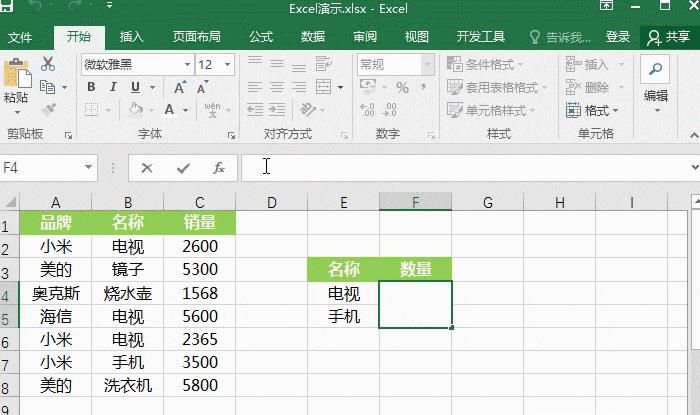
Task: Collapse the ribbon chevron
Action: (694, 135)
